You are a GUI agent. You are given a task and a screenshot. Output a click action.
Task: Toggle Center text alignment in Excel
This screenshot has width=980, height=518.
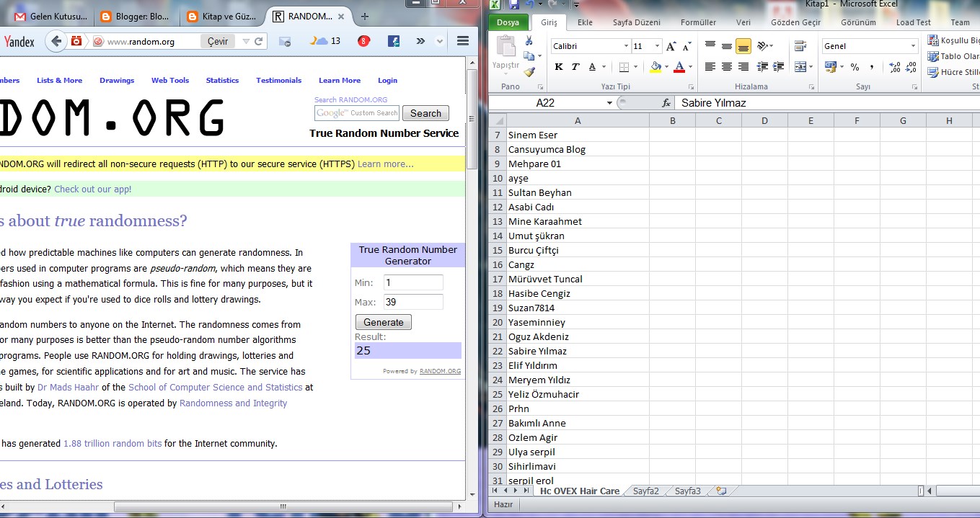(x=727, y=67)
